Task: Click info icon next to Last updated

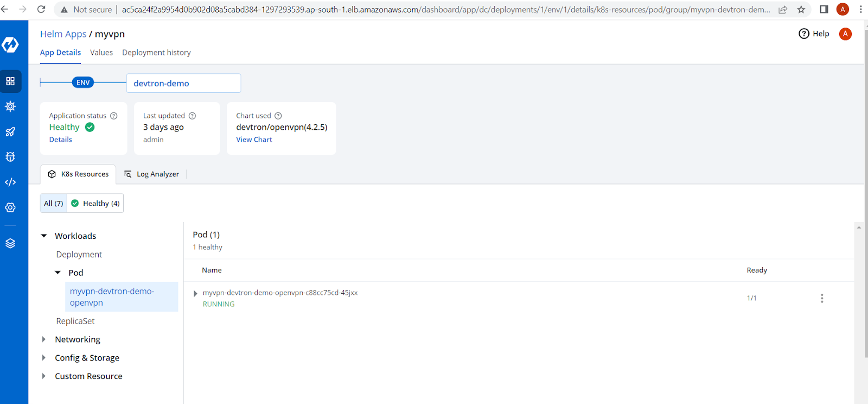Action: tap(192, 116)
